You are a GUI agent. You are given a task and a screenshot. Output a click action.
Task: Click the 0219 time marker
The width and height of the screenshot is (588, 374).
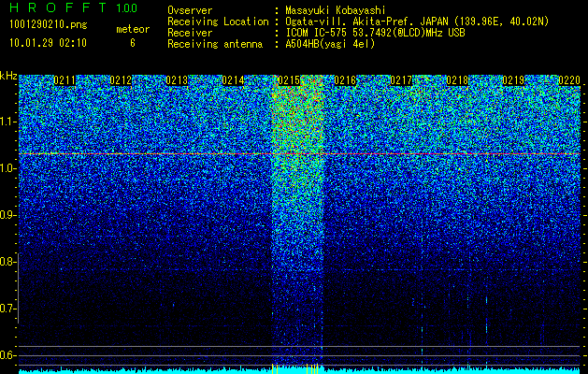pos(513,80)
